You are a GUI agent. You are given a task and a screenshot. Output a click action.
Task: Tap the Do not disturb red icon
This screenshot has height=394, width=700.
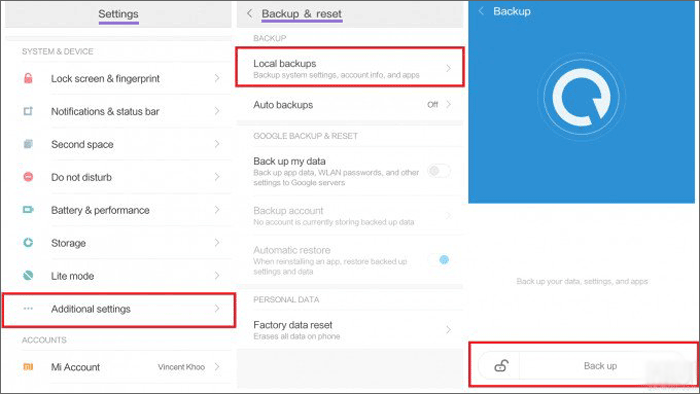coord(28,177)
